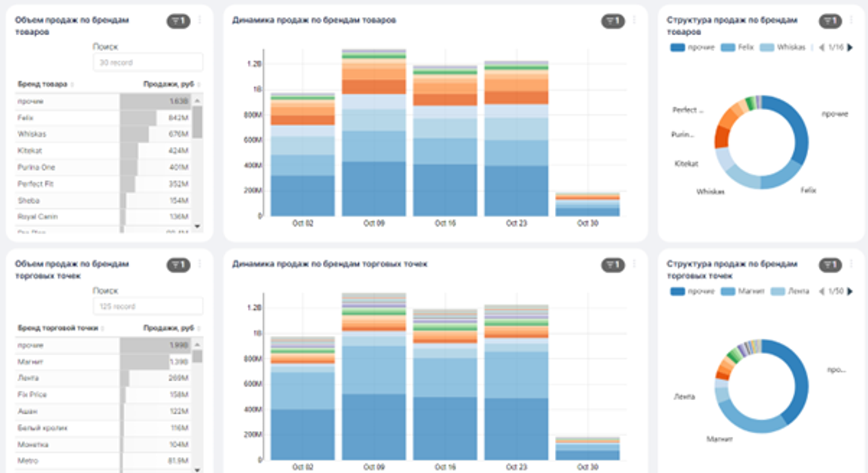The height and width of the screenshot is (473, 868).
Task: Click filter badge on retail outlet dynamics chart
Action: tap(613, 265)
